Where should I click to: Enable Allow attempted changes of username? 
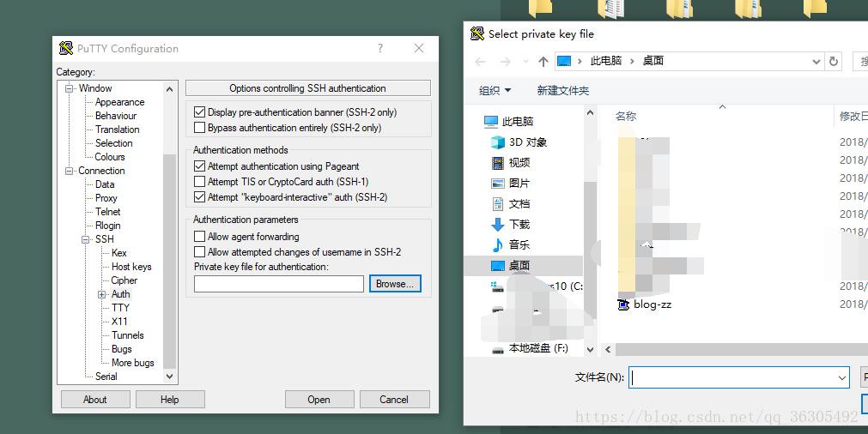tap(200, 252)
